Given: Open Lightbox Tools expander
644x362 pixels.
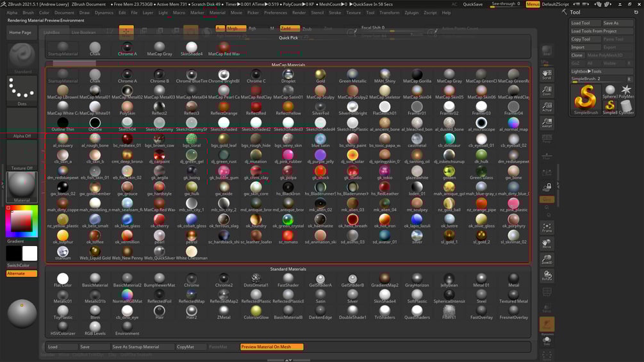Looking at the screenshot, I should click(x=602, y=71).
